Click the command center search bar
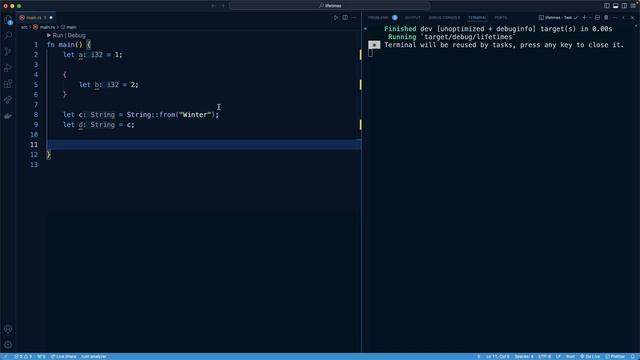 (330, 6)
